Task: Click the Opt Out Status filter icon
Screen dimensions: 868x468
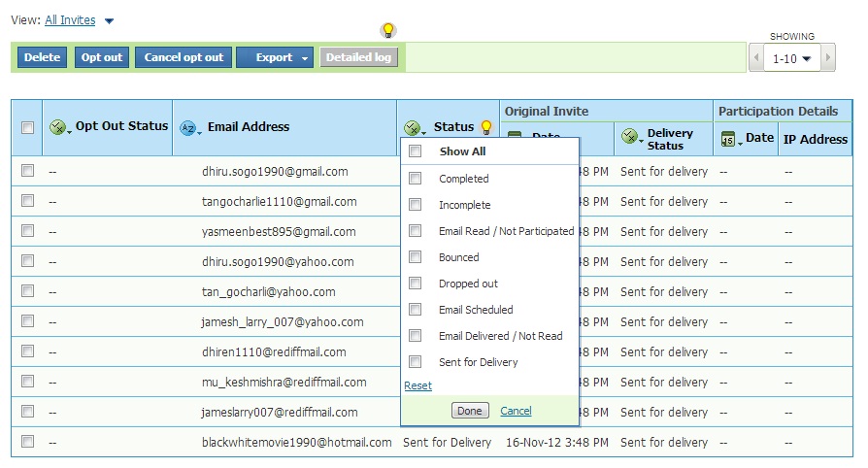Action: (x=59, y=127)
